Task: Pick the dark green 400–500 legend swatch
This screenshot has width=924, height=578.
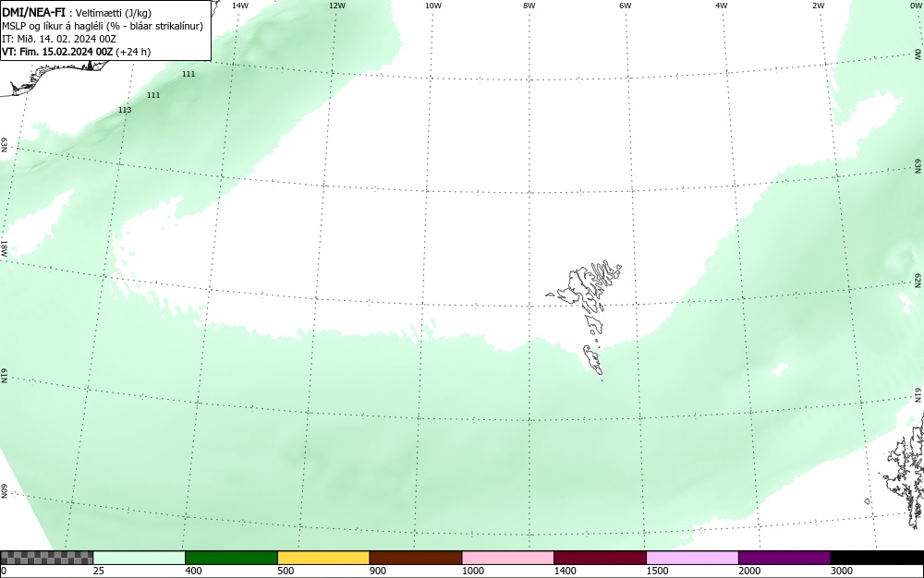Action: [x=231, y=558]
